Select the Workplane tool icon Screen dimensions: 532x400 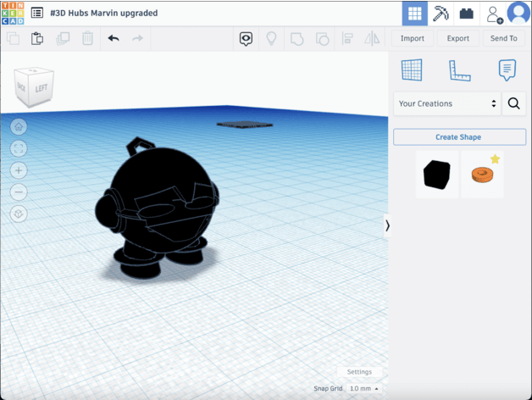pos(412,70)
